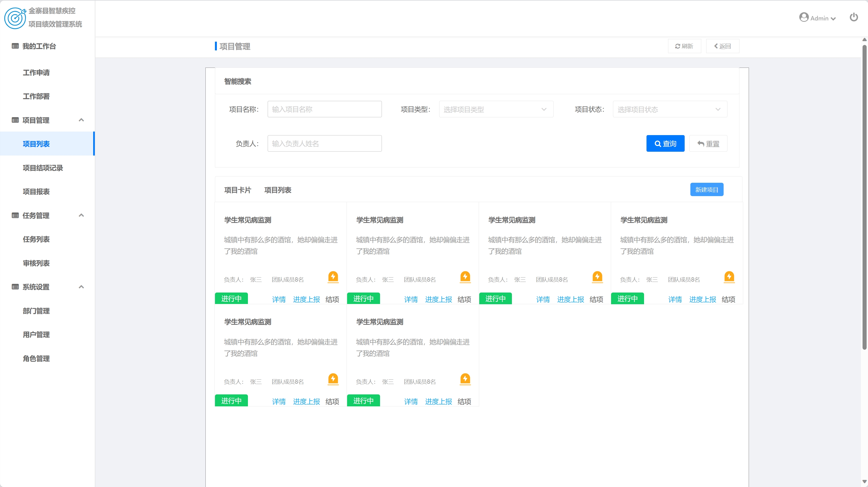This screenshot has width=868, height=487.
Task: Click the scrollbar down arrow
Action: point(864,481)
